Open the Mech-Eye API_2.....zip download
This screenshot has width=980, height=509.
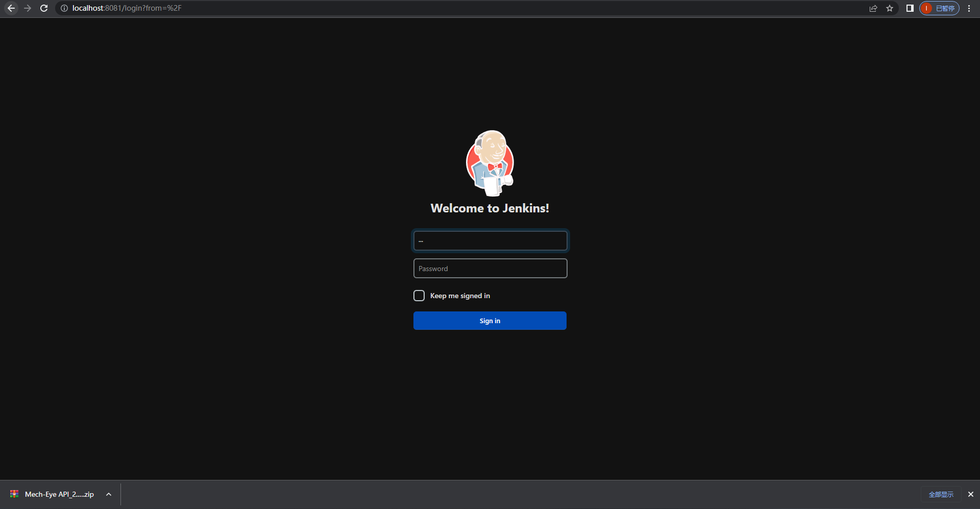click(x=59, y=494)
